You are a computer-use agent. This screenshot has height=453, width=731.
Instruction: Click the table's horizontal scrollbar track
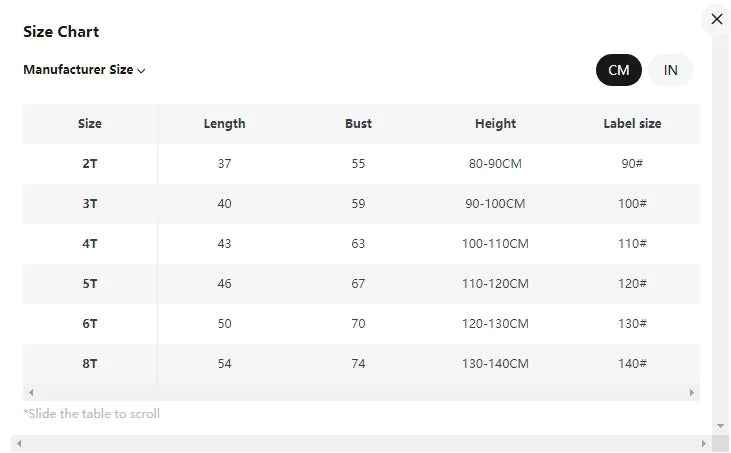tap(360, 393)
